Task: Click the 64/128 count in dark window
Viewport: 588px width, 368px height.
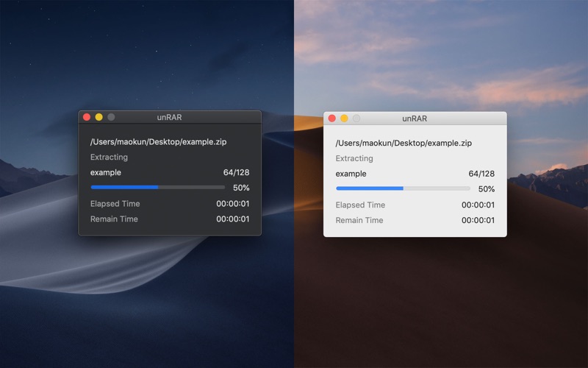Action: click(236, 172)
